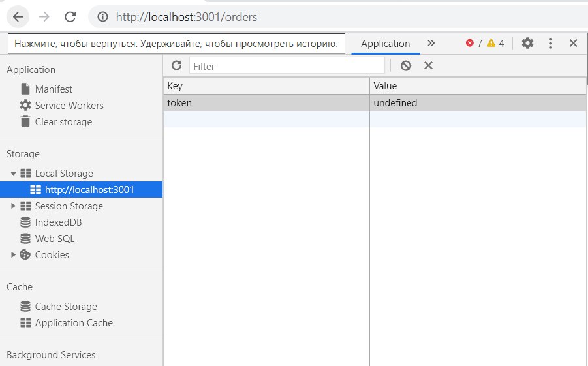Expand the Cookies tree arrow
Image resolution: width=588 pixels, height=366 pixels.
pyautogui.click(x=13, y=254)
